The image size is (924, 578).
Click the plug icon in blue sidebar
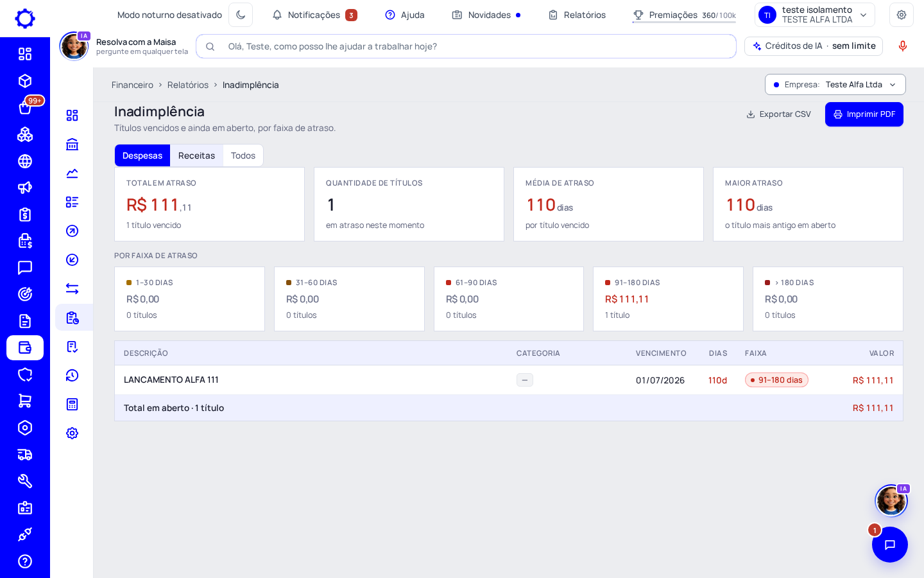point(25,534)
